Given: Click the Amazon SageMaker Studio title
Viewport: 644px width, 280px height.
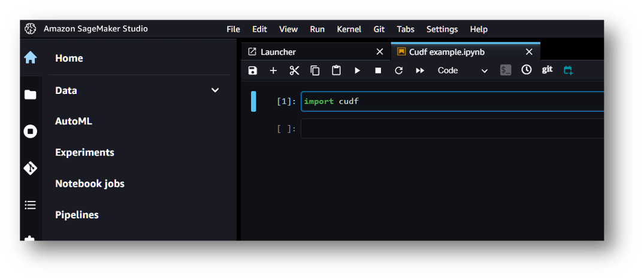Looking at the screenshot, I should point(96,29).
